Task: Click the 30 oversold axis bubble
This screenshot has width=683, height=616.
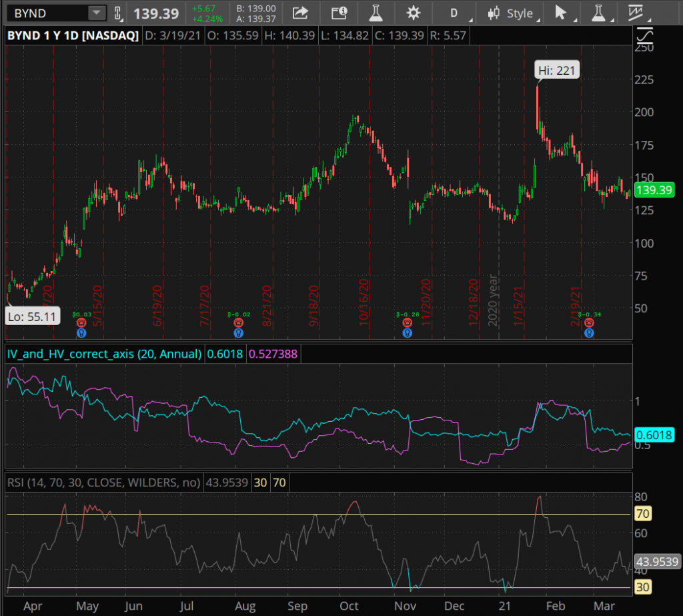Action: (x=643, y=587)
